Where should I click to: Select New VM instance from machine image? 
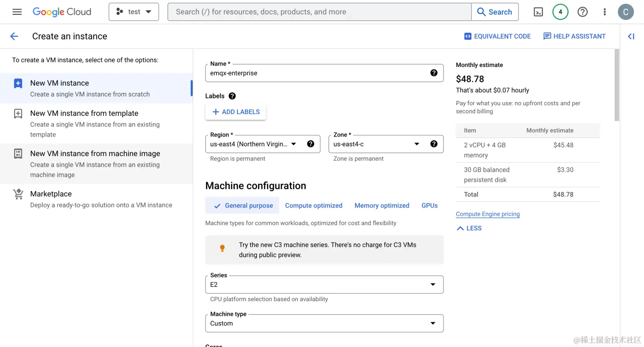pos(96,164)
